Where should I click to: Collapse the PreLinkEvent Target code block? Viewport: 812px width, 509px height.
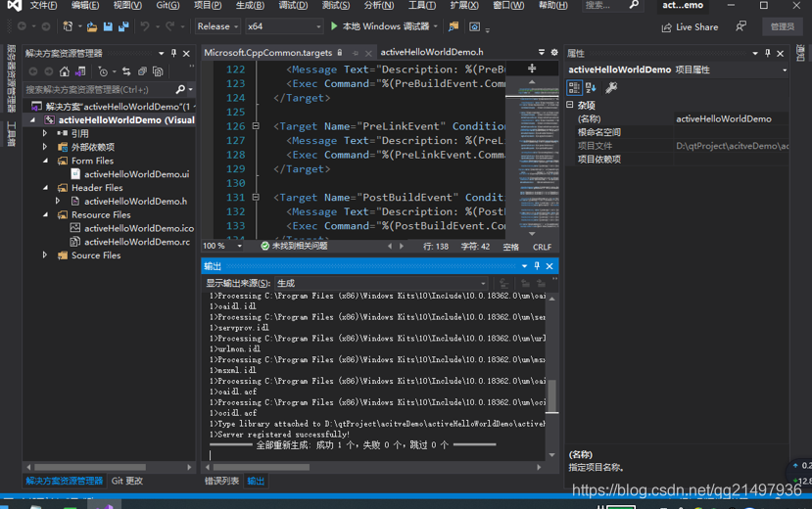coord(256,126)
